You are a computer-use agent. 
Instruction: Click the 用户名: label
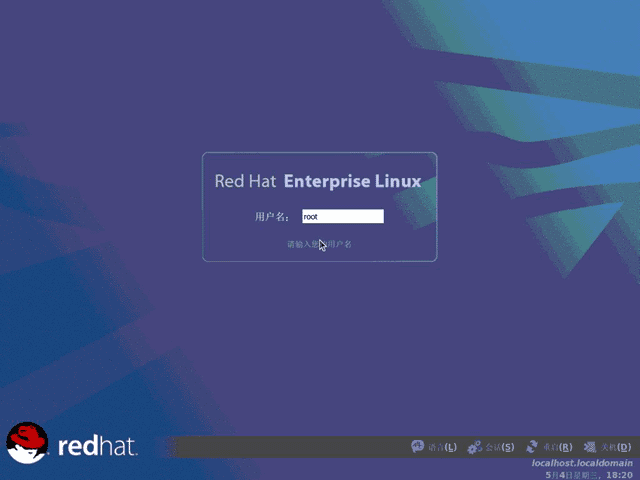tap(272, 217)
